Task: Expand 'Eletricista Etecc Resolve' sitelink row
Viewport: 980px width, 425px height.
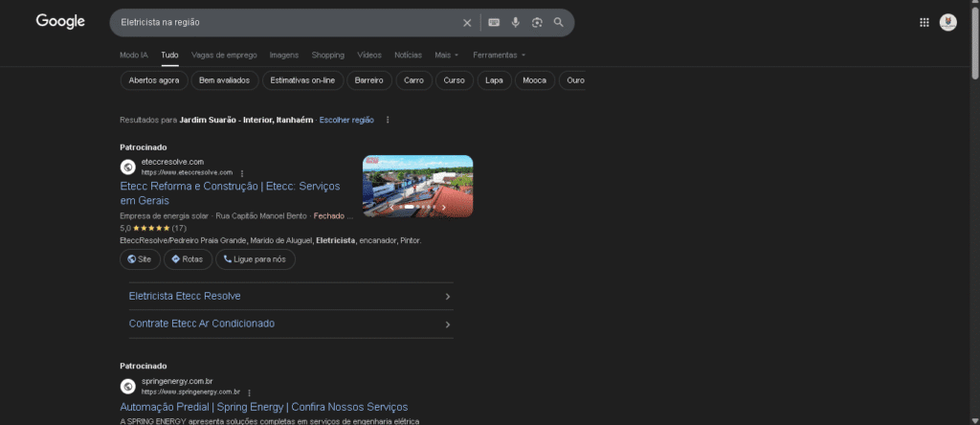Action: (x=290, y=297)
